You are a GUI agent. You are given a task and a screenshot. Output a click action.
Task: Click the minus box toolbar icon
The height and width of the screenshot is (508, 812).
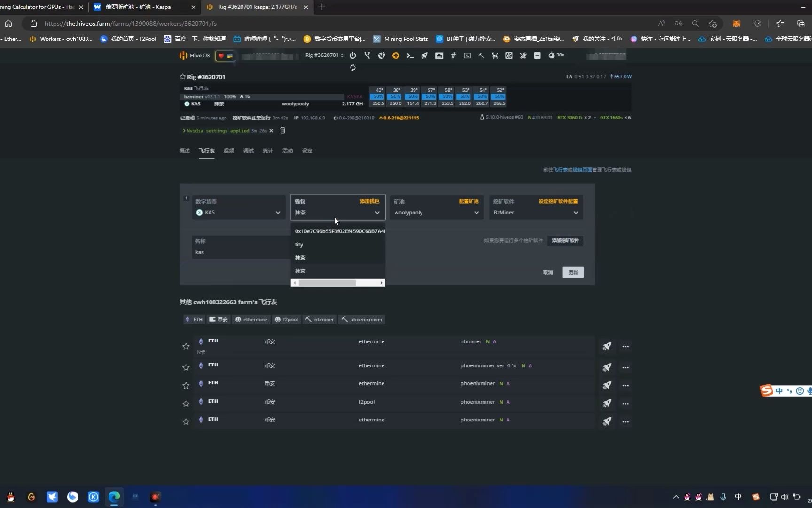(x=537, y=56)
